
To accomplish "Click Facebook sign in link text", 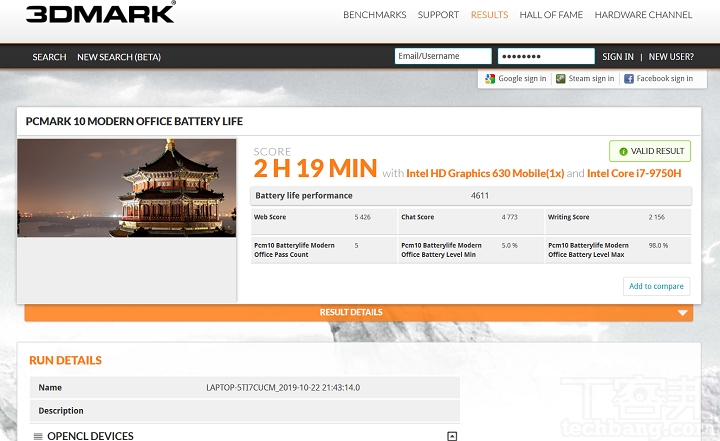I will point(664,79).
